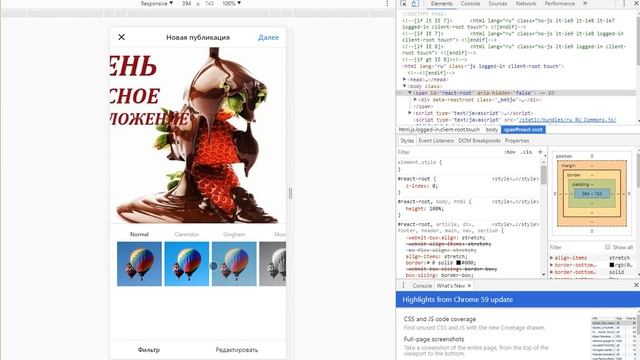Select the Clarendon filter thumbnail
The image size is (640, 360).
pos(187,264)
